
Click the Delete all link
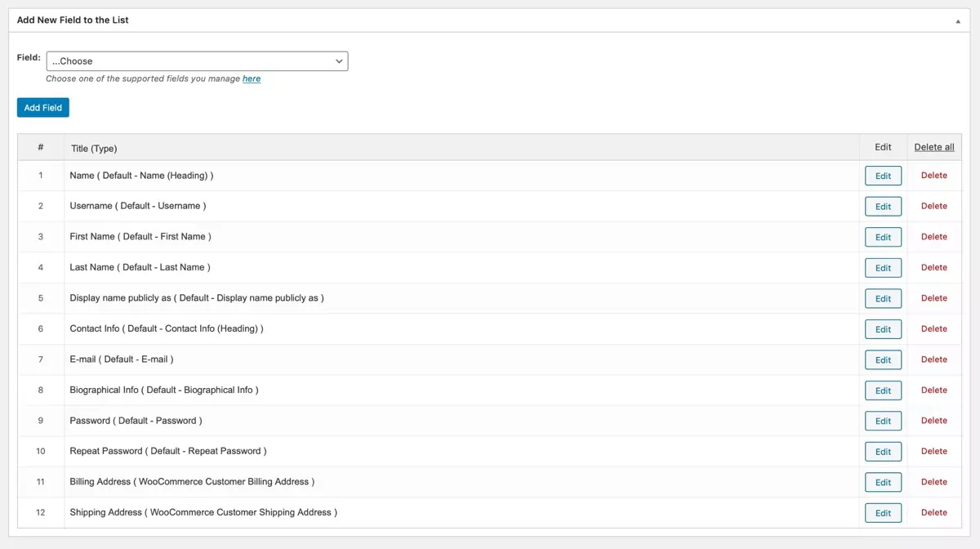click(934, 147)
